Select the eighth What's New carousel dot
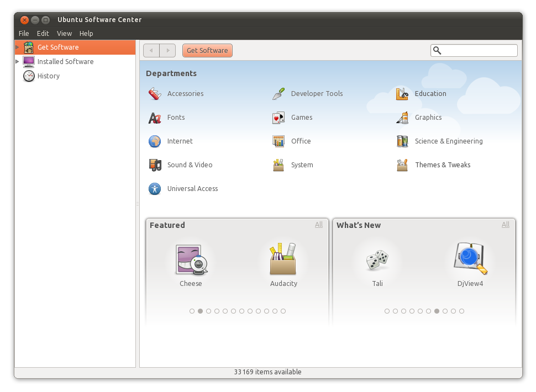Viewport: 536px width, 392px height. point(445,311)
